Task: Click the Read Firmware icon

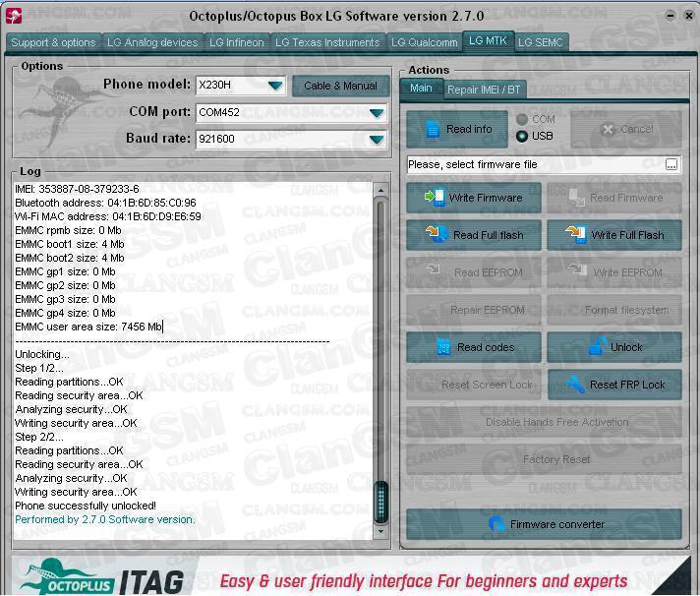Action: (x=576, y=198)
